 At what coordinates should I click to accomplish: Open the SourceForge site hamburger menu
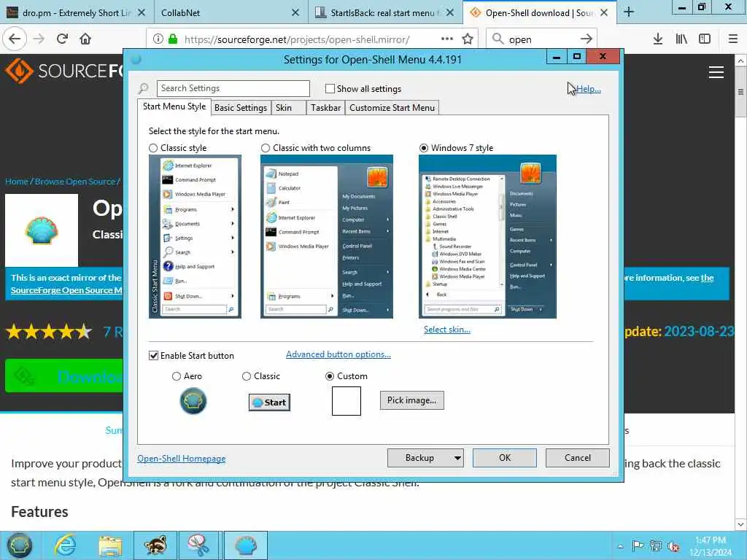716,72
